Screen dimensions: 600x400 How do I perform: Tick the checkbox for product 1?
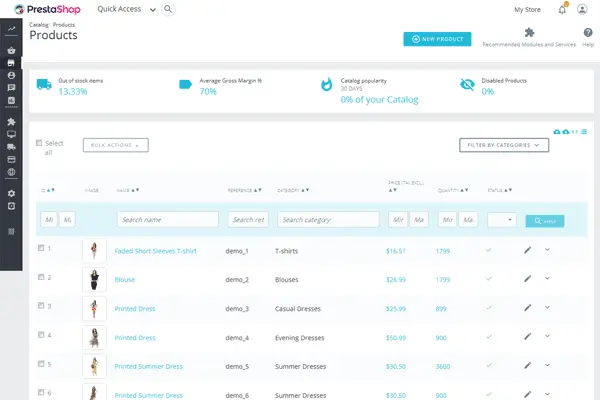[x=41, y=248]
